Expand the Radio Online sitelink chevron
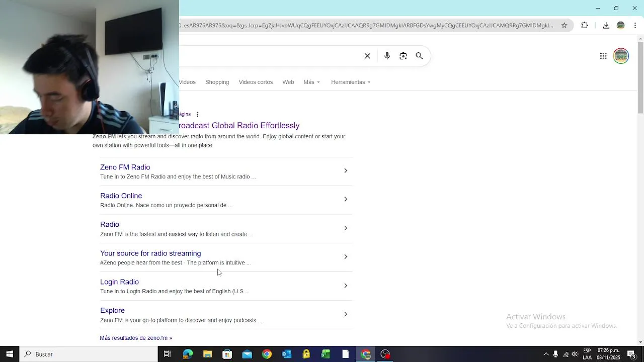 346,199
